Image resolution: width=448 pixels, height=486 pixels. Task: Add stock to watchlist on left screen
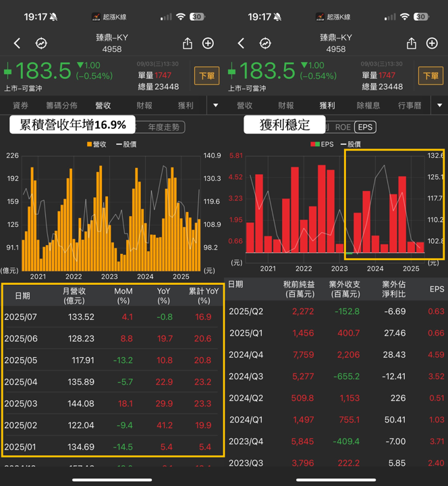point(208,43)
